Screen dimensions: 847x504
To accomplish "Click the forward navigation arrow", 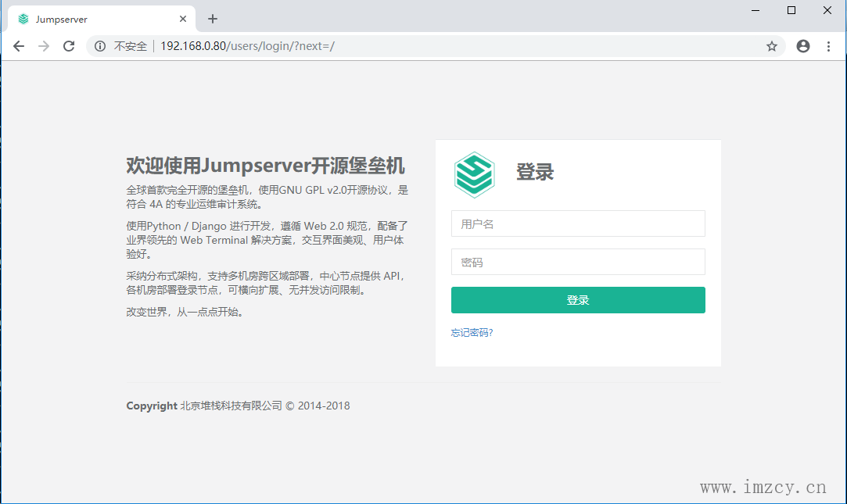I will coord(44,46).
